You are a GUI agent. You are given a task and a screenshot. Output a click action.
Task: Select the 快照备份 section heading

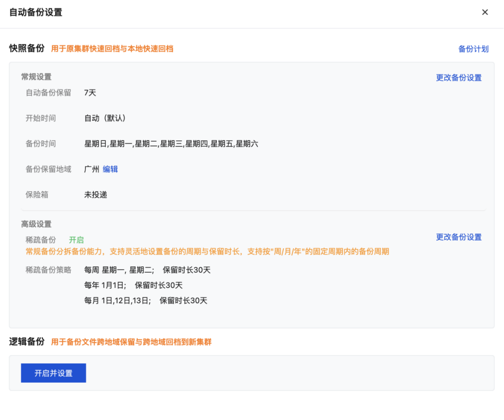(27, 49)
